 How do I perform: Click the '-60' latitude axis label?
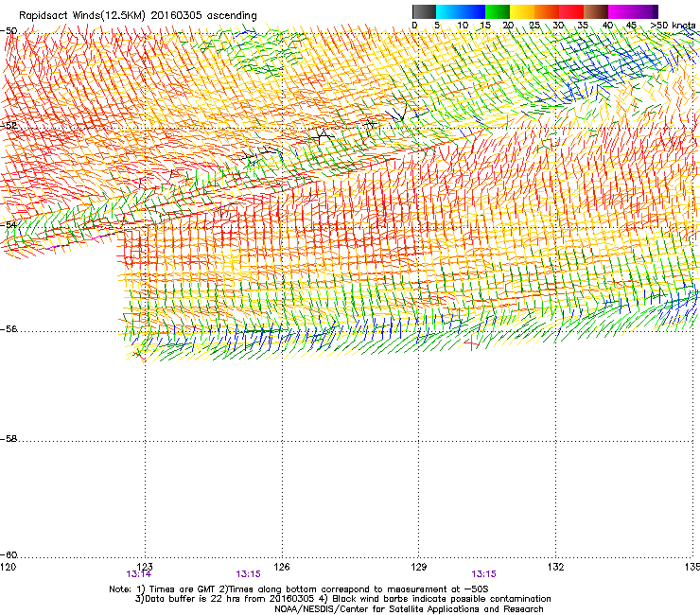[x=9, y=555]
